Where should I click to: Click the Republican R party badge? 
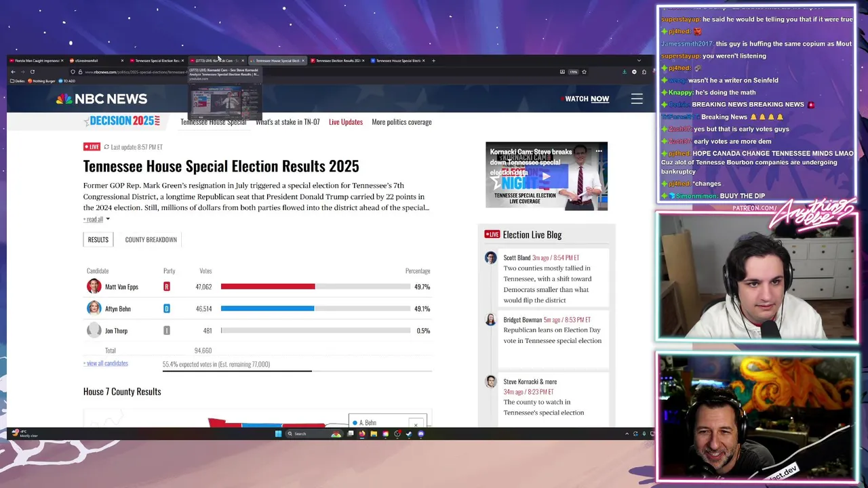(166, 287)
